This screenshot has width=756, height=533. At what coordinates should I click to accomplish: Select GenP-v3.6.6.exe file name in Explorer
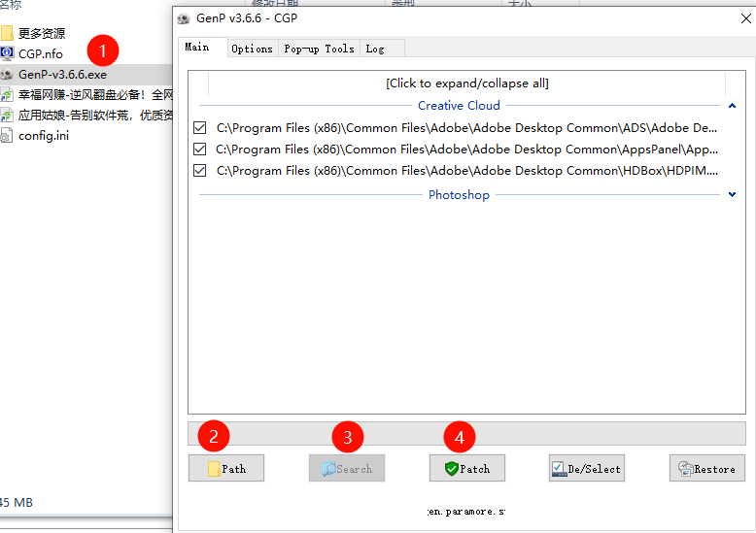[63, 75]
